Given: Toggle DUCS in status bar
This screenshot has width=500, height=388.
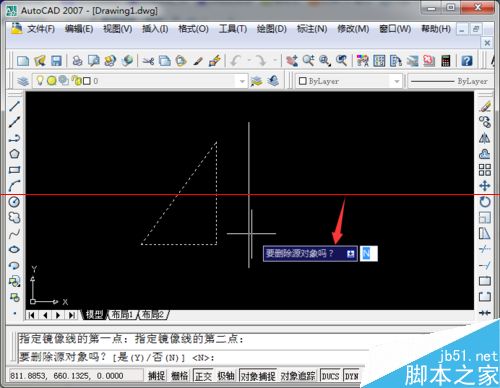Looking at the screenshot, I should point(330,376).
